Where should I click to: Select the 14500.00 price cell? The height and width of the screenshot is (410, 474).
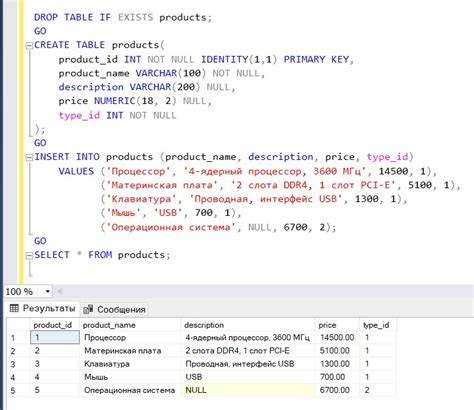point(338,337)
